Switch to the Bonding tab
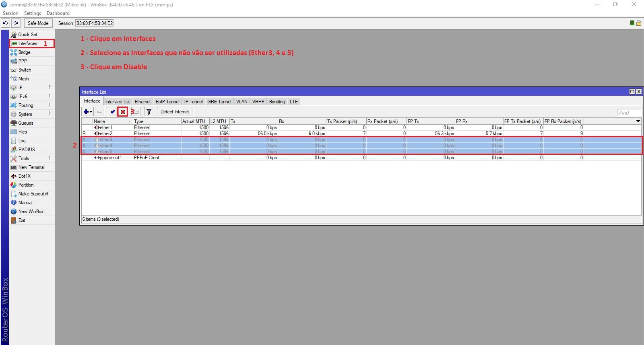The image size is (644, 345). 277,102
